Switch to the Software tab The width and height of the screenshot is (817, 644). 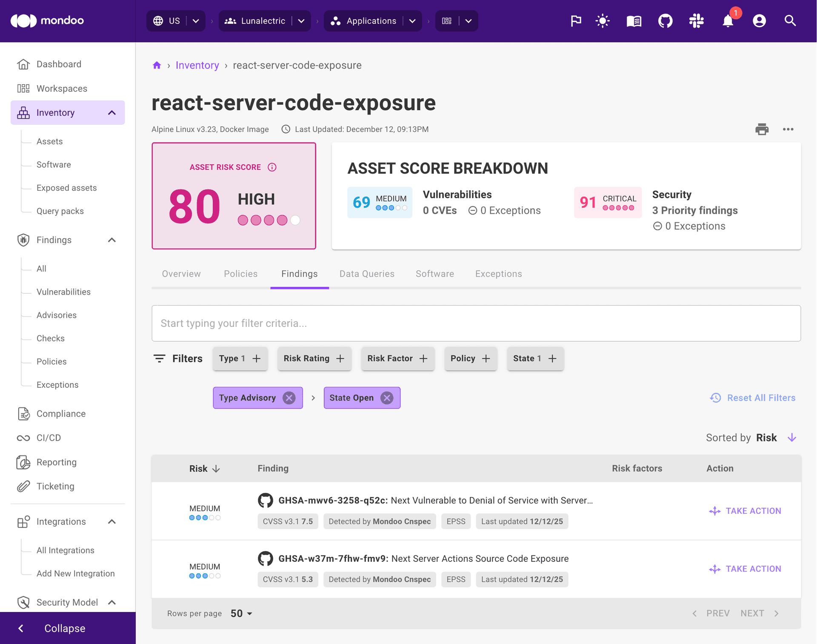coord(434,274)
